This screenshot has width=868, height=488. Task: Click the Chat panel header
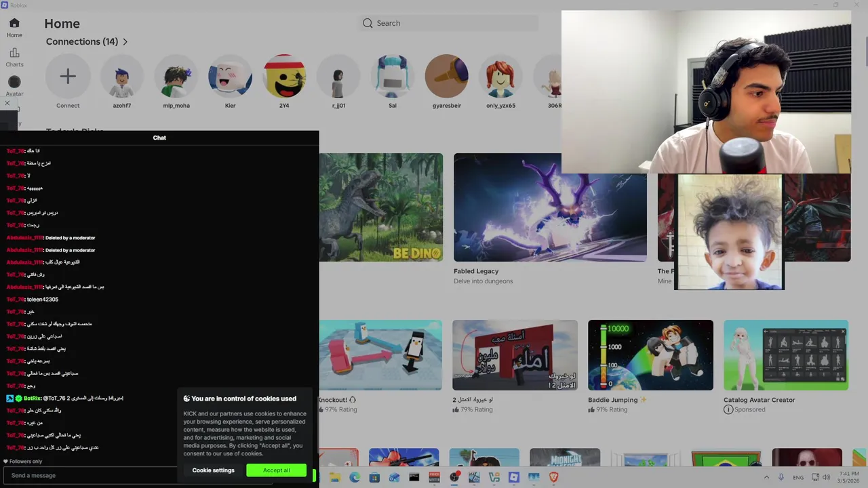[159, 138]
